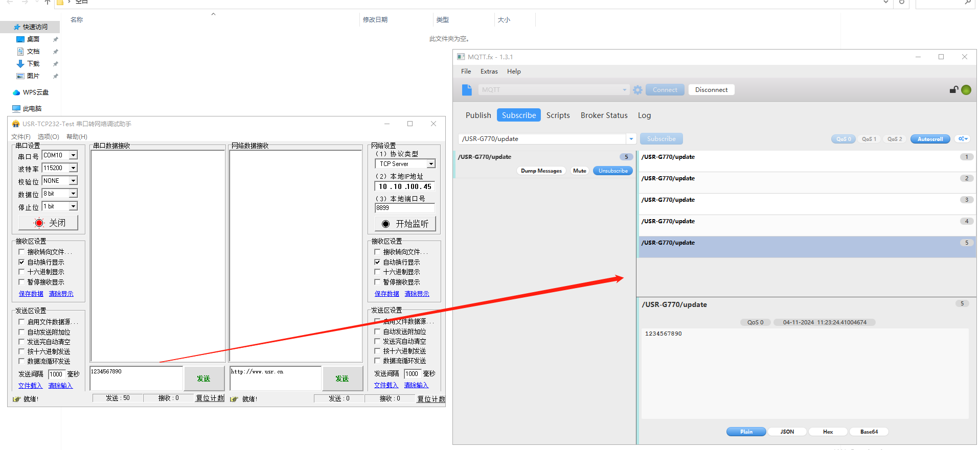Click the unlocked padlock icon
980x450 pixels.
[953, 90]
